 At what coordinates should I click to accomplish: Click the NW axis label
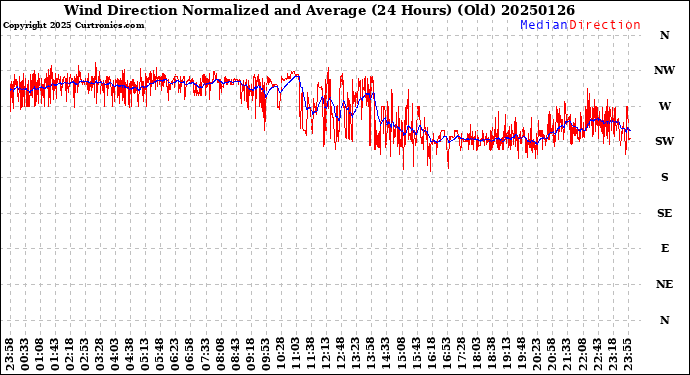[x=664, y=70]
